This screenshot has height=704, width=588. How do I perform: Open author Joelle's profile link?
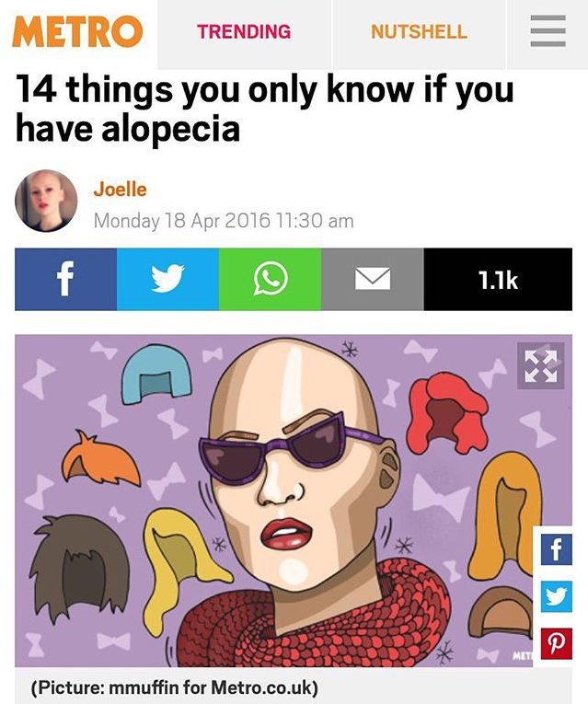pyautogui.click(x=120, y=190)
